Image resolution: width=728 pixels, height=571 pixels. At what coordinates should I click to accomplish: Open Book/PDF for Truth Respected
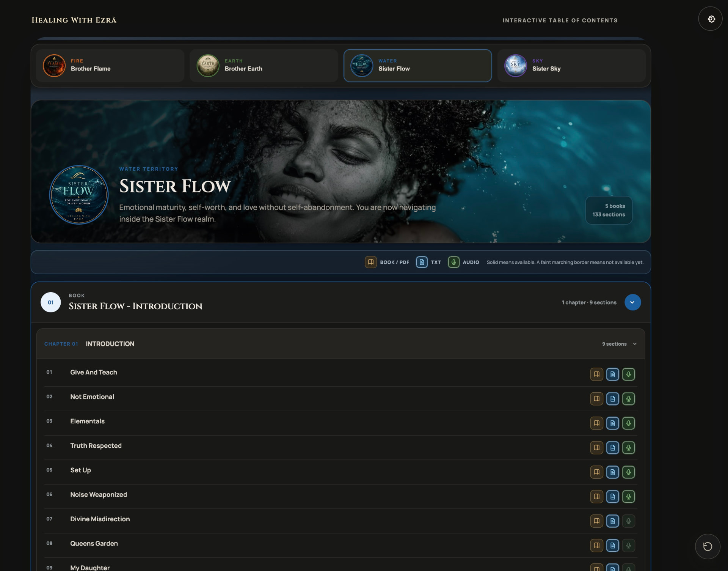pyautogui.click(x=596, y=448)
